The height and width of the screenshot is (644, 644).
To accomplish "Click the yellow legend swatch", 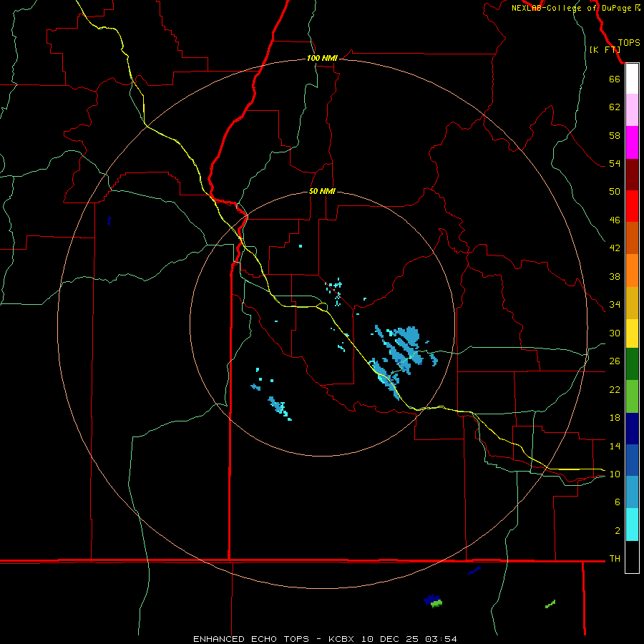I will click(x=632, y=333).
